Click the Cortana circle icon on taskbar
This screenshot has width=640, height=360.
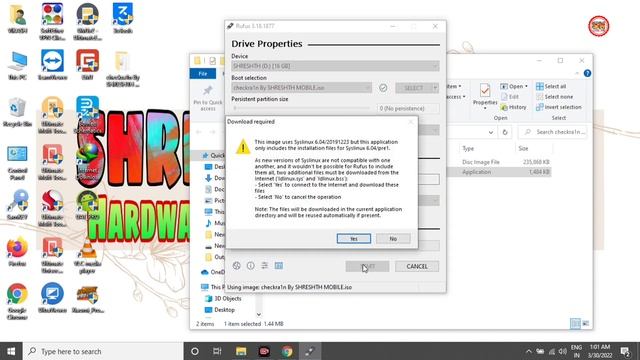[195, 351]
